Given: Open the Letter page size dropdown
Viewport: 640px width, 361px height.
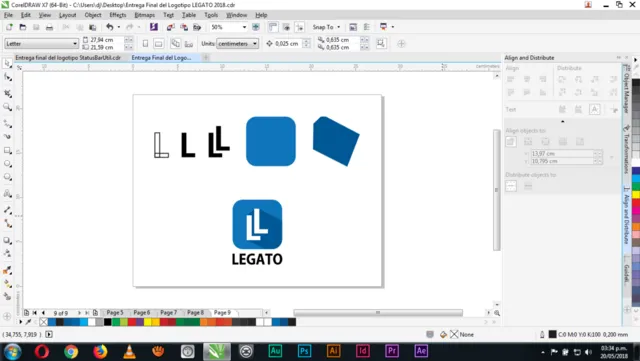Looking at the screenshot, I should click(x=41, y=44).
